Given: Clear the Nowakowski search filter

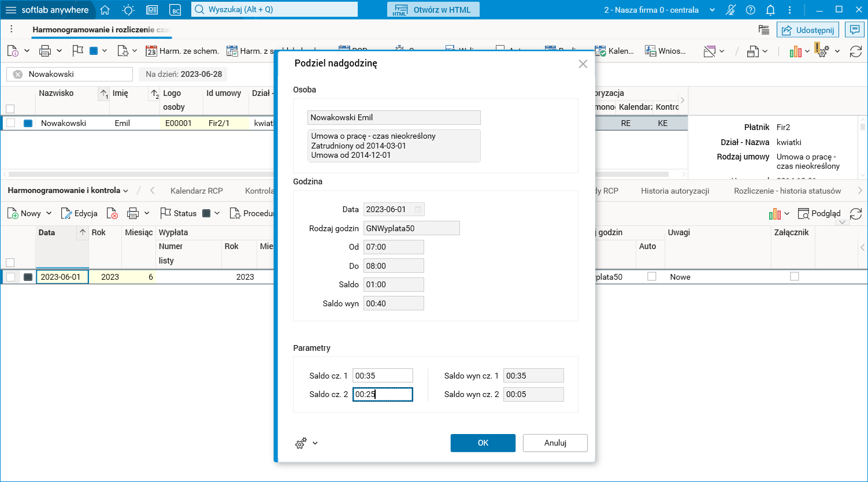Looking at the screenshot, I should coord(18,74).
